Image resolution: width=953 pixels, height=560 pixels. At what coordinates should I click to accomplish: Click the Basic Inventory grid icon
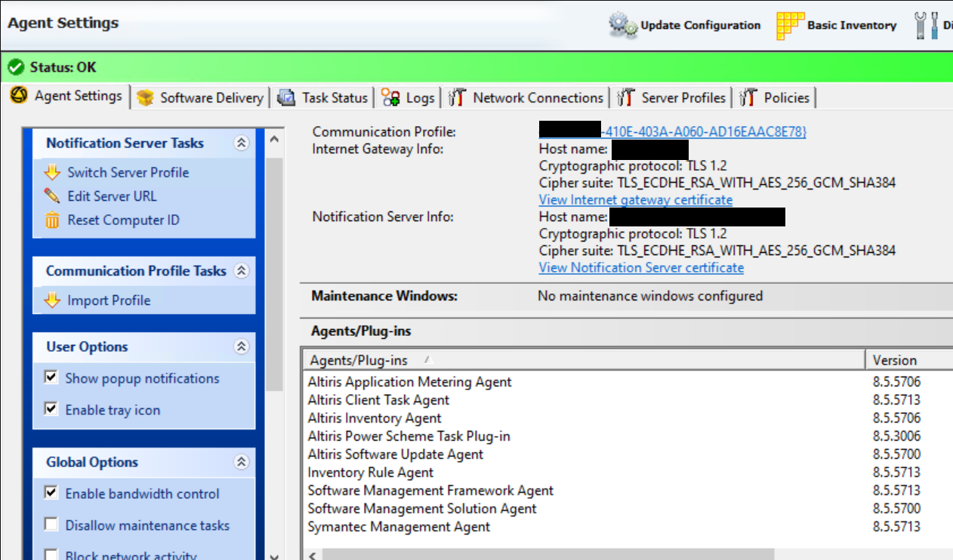tap(790, 25)
